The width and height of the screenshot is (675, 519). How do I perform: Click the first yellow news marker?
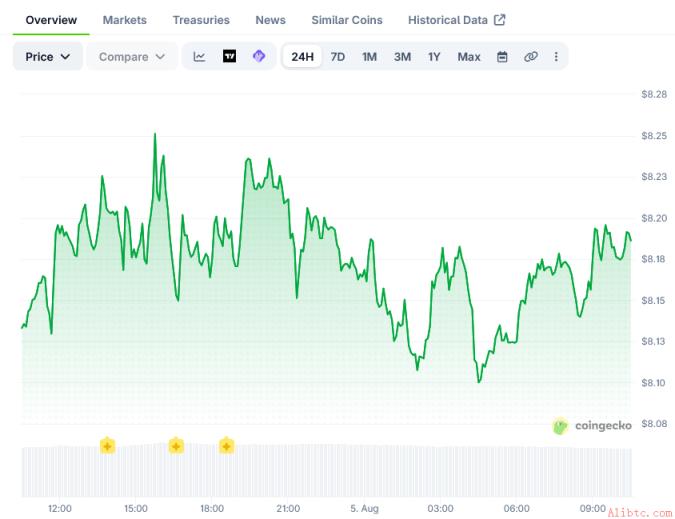pyautogui.click(x=107, y=446)
